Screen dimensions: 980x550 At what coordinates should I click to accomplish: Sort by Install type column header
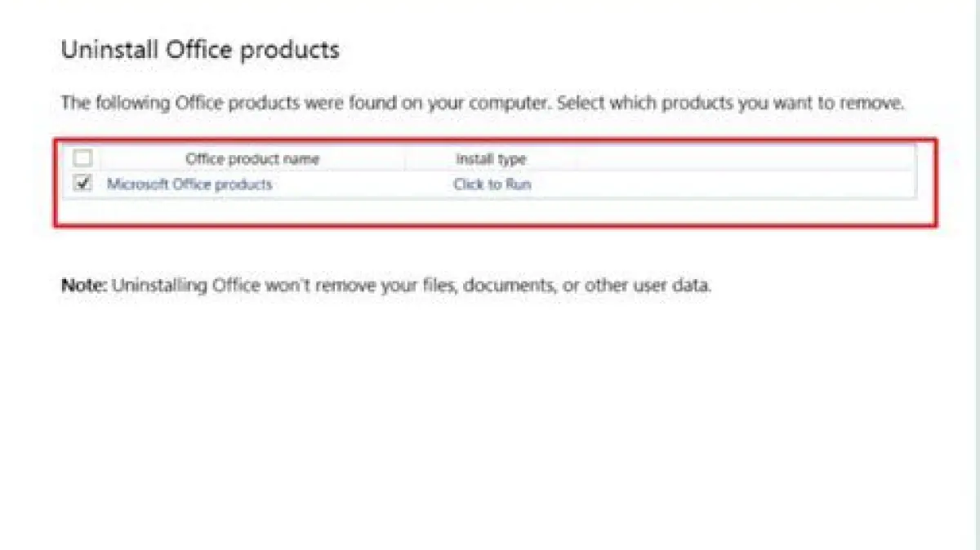point(491,158)
